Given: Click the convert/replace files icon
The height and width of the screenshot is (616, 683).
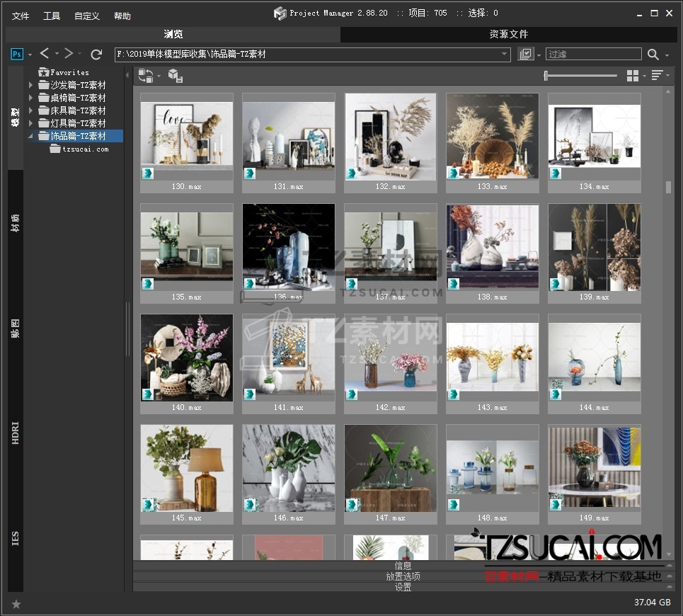Looking at the screenshot, I should coord(146,75).
